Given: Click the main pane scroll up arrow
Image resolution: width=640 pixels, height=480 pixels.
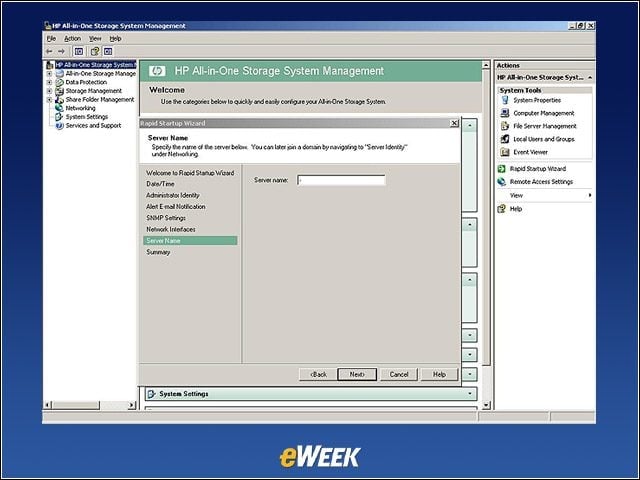Looking at the screenshot, I should tap(486, 65).
